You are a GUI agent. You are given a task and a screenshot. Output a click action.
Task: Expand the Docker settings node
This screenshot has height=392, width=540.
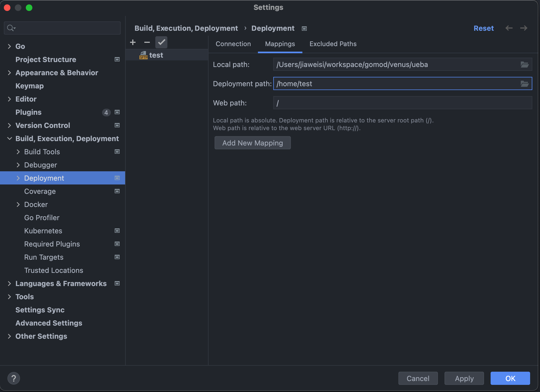[x=18, y=205]
